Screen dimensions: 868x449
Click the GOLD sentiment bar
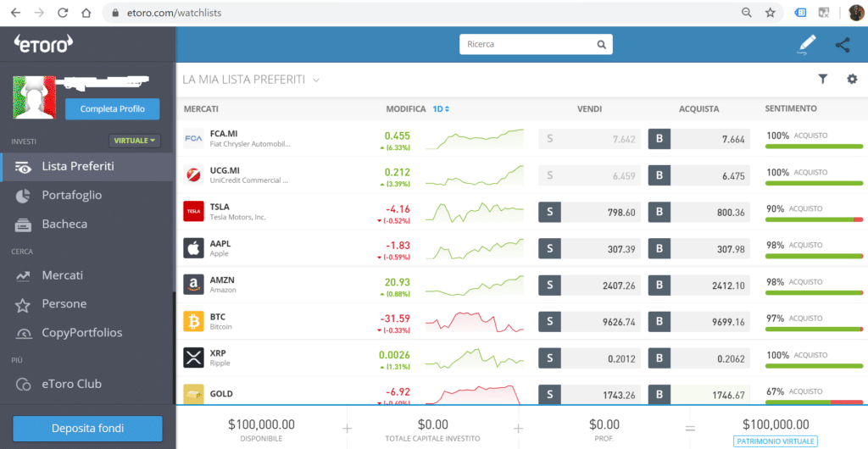click(815, 402)
